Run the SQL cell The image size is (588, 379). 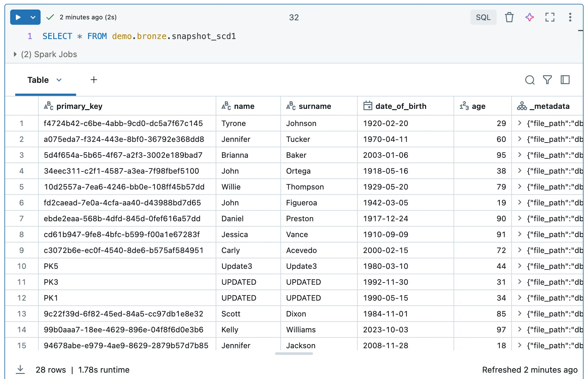click(18, 17)
